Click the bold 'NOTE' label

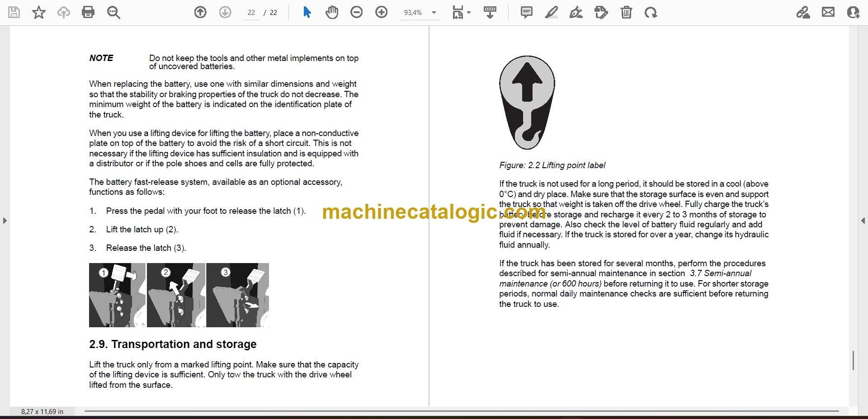pyautogui.click(x=101, y=58)
